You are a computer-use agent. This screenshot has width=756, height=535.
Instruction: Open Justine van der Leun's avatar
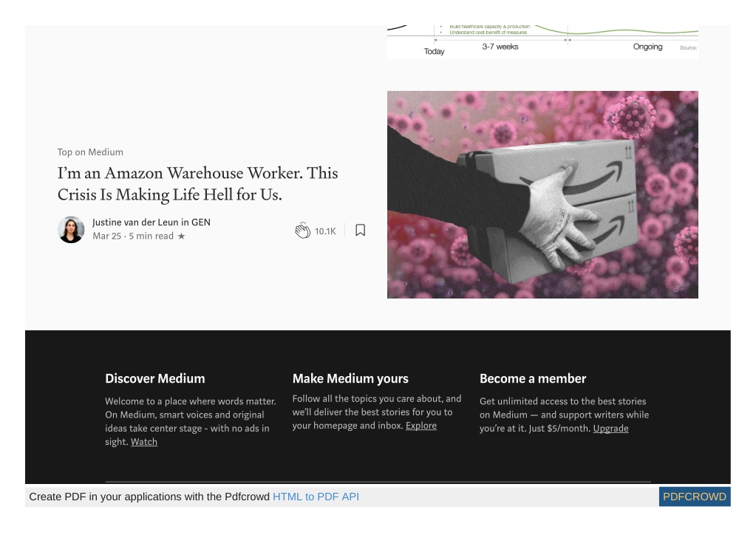(x=71, y=229)
